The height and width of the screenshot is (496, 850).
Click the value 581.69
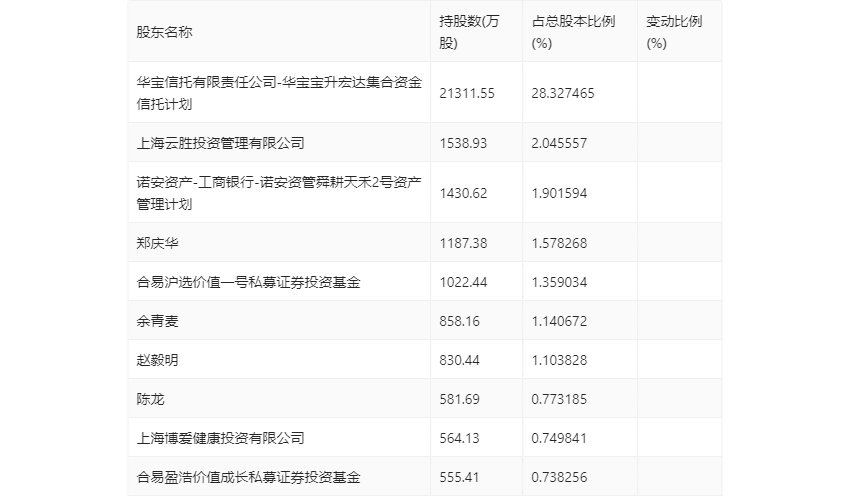[459, 399]
